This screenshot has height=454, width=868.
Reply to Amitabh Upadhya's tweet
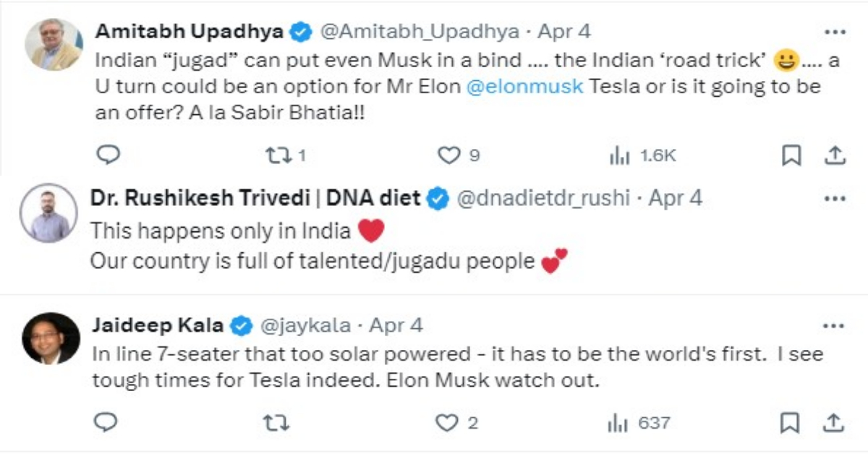(108, 155)
